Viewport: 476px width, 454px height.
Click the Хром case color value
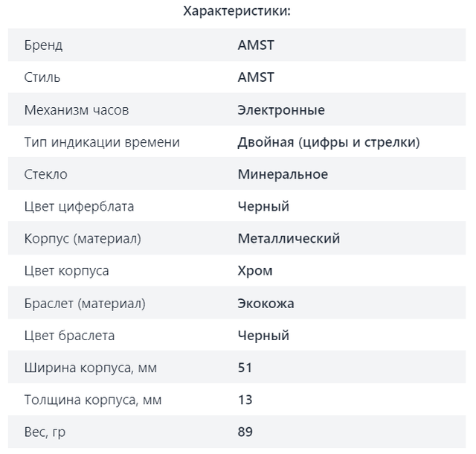tap(255, 271)
